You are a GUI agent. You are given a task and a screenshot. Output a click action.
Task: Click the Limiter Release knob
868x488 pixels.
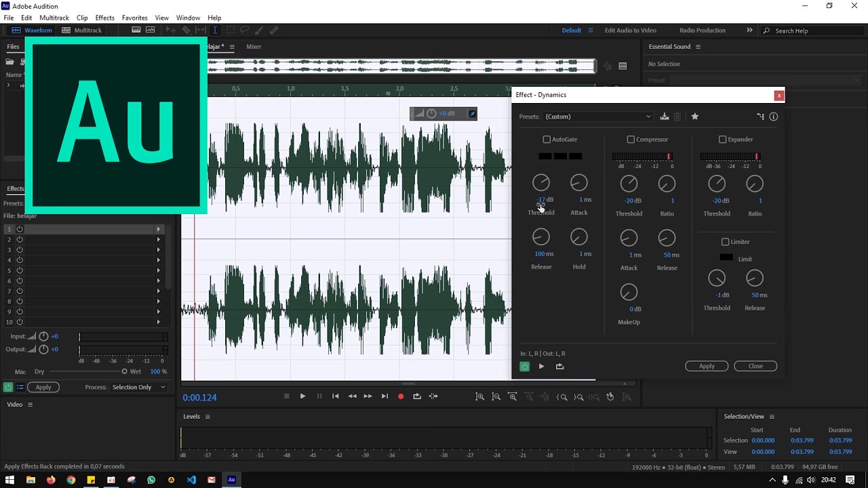(x=755, y=278)
